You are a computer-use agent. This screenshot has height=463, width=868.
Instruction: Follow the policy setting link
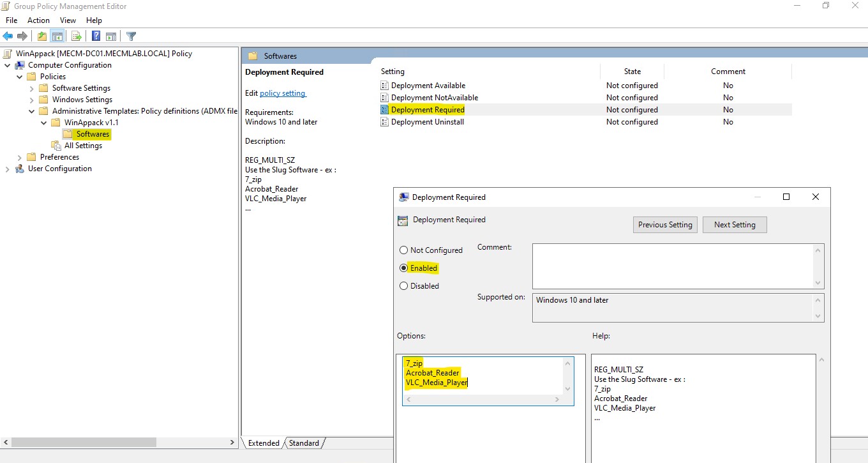pos(282,93)
